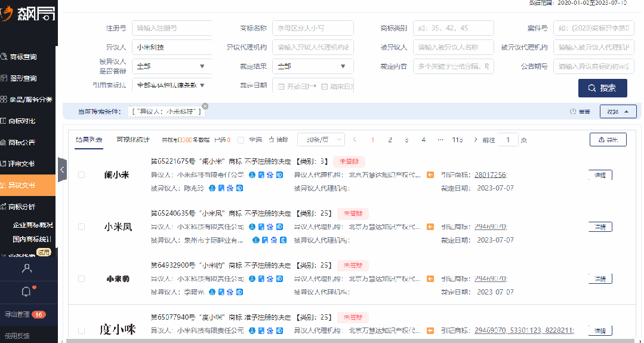Switch to the 结果列表 tab

(x=89, y=140)
